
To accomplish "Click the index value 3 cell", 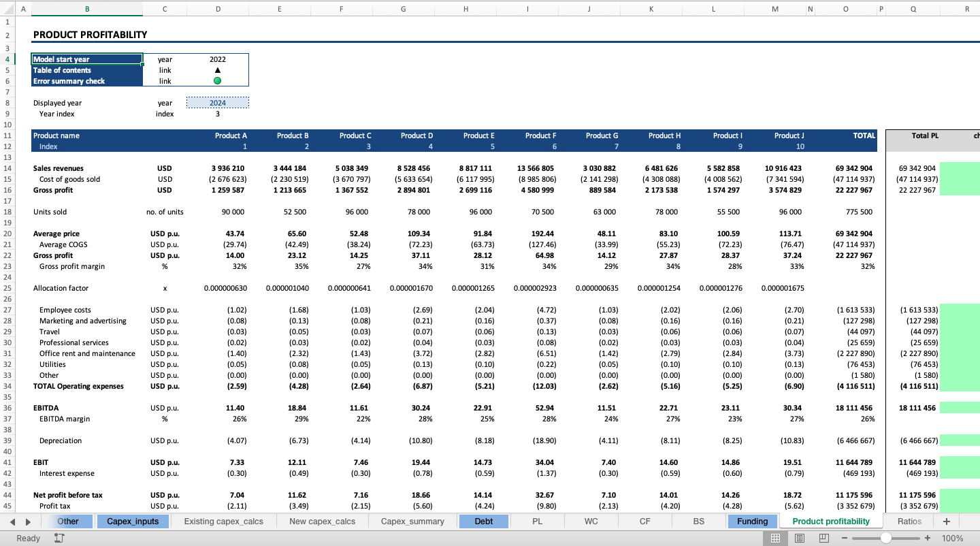I will [x=218, y=114].
